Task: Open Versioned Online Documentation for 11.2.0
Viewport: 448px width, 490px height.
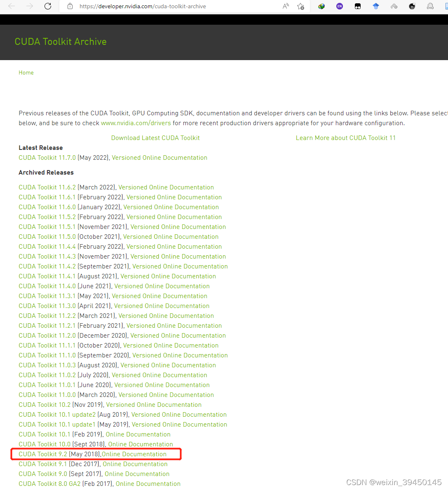Action: (x=178, y=335)
